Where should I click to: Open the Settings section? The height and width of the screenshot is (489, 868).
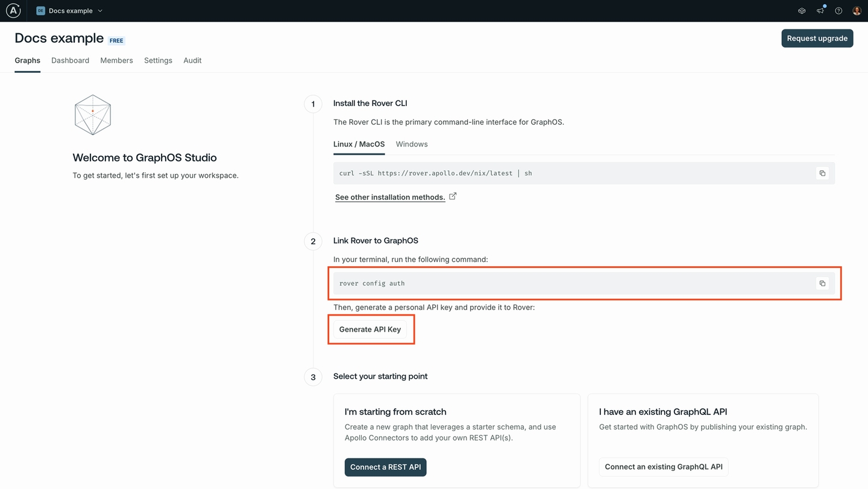(x=158, y=60)
